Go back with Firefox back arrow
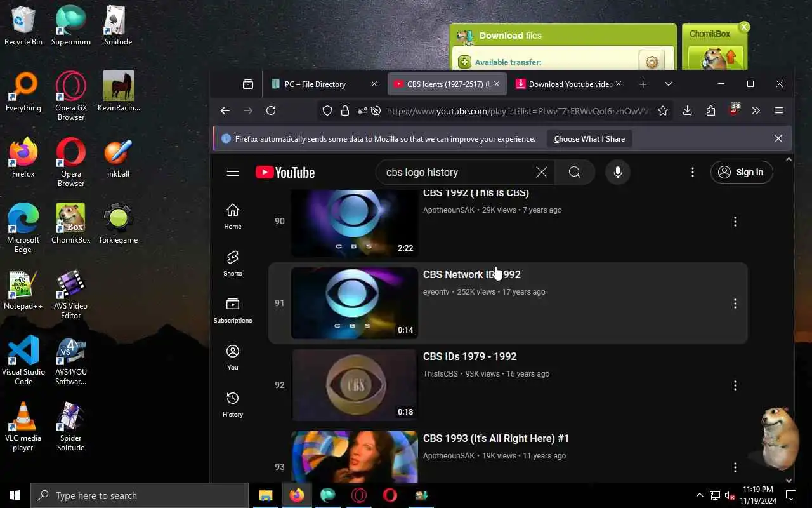The width and height of the screenshot is (812, 508). point(225,110)
